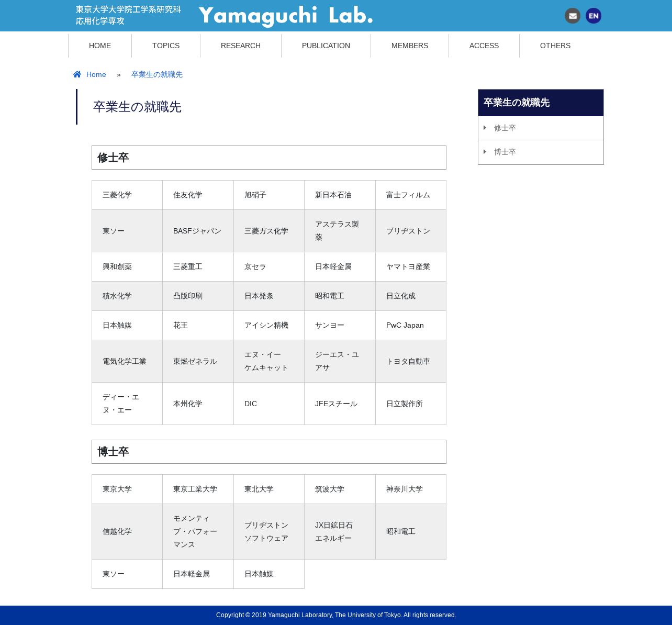
Task: Select the ブリヂストンソフトウェア table cell
Action: pos(269,531)
